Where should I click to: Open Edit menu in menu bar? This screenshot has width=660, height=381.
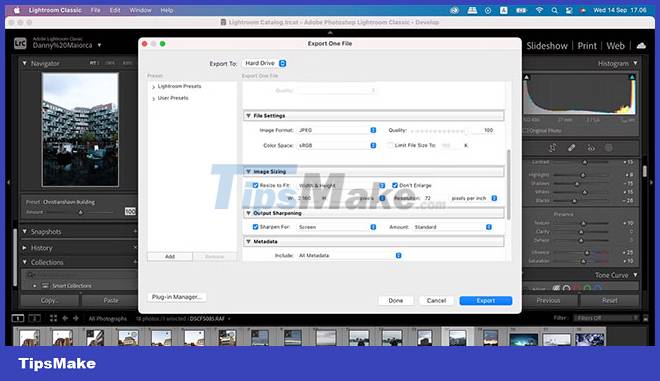115,10
